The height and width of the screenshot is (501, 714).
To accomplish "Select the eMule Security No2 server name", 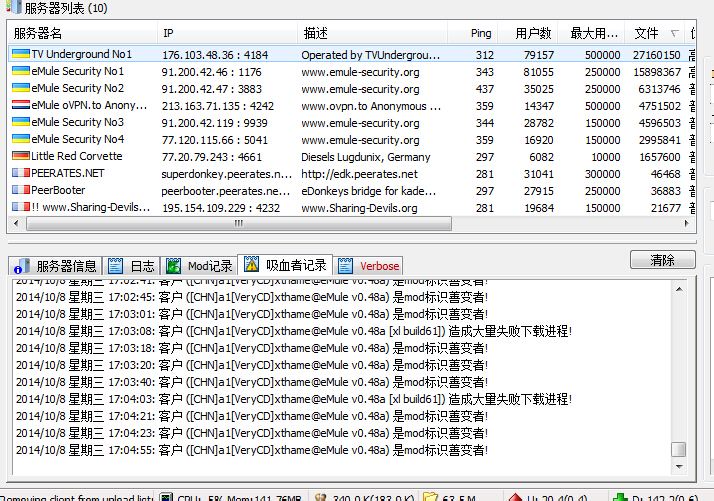I will coord(77,88).
